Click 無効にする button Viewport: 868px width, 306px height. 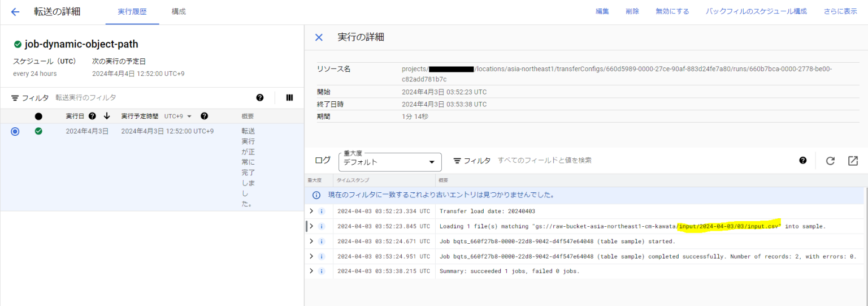coord(672,12)
